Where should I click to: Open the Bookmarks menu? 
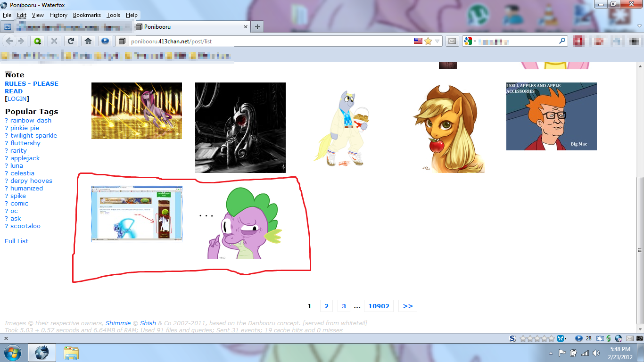pos(87,15)
